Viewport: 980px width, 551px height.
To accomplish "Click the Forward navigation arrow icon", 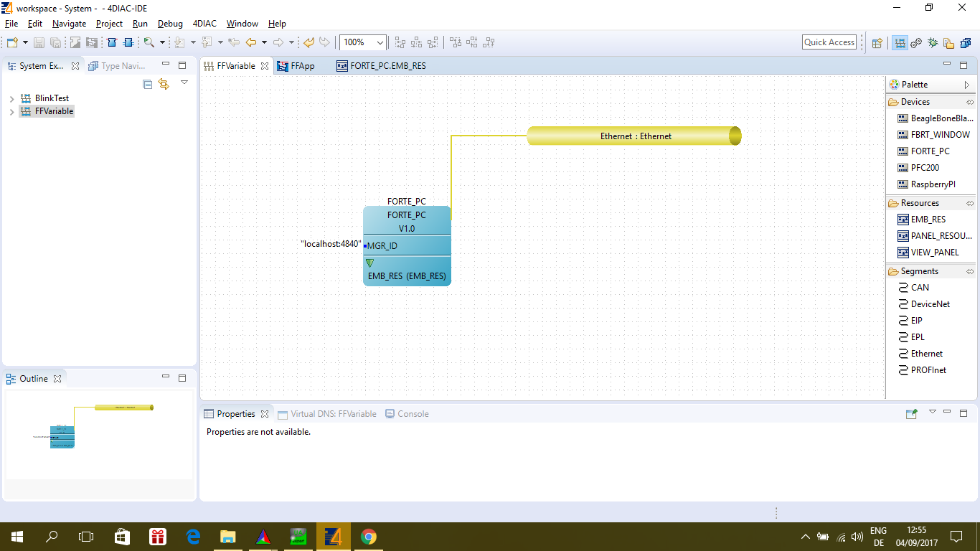I will (278, 42).
